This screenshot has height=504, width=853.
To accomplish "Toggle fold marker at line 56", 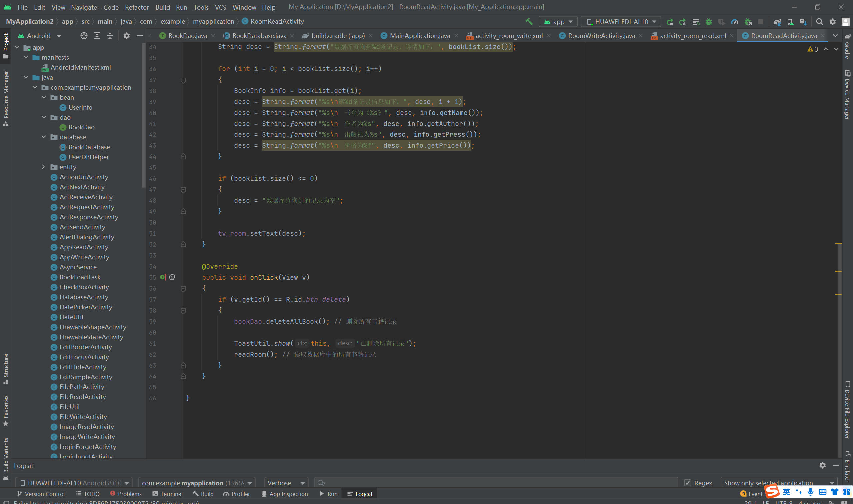I will 183,288.
